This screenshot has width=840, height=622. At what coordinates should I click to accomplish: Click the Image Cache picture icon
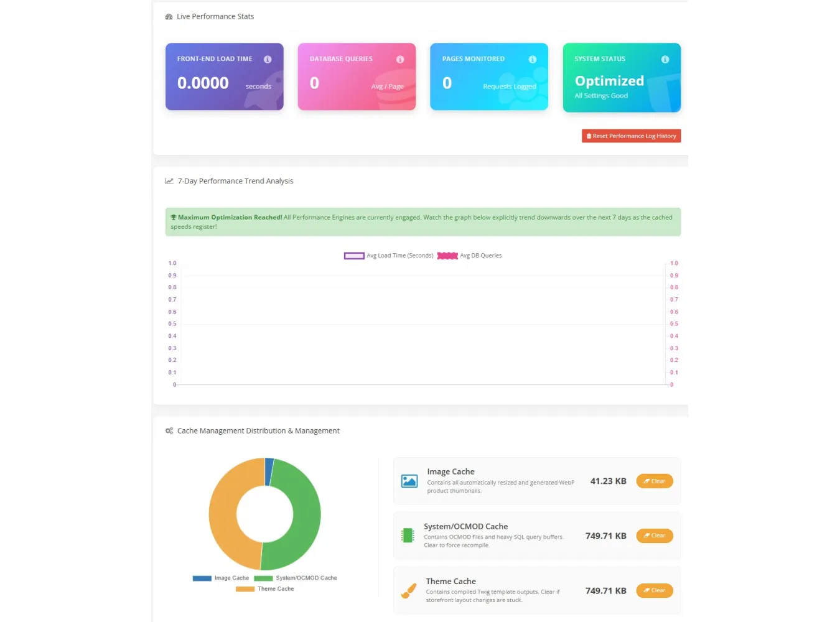click(x=409, y=481)
